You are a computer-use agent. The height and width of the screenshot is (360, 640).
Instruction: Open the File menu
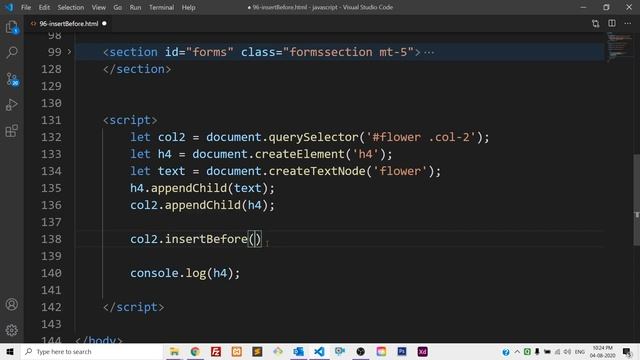click(x=26, y=7)
